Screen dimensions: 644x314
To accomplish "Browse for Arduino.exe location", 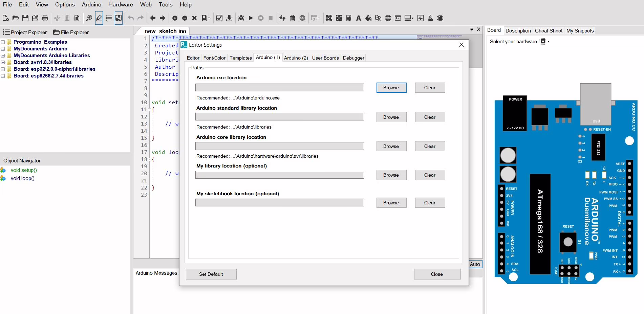I will (391, 88).
